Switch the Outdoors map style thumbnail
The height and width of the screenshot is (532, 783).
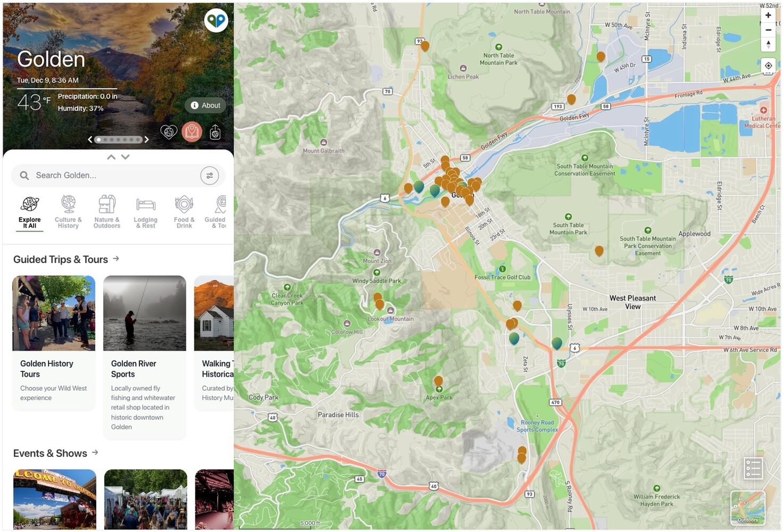748,508
